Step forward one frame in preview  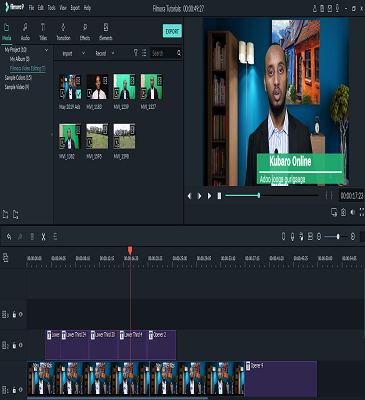coord(199,196)
